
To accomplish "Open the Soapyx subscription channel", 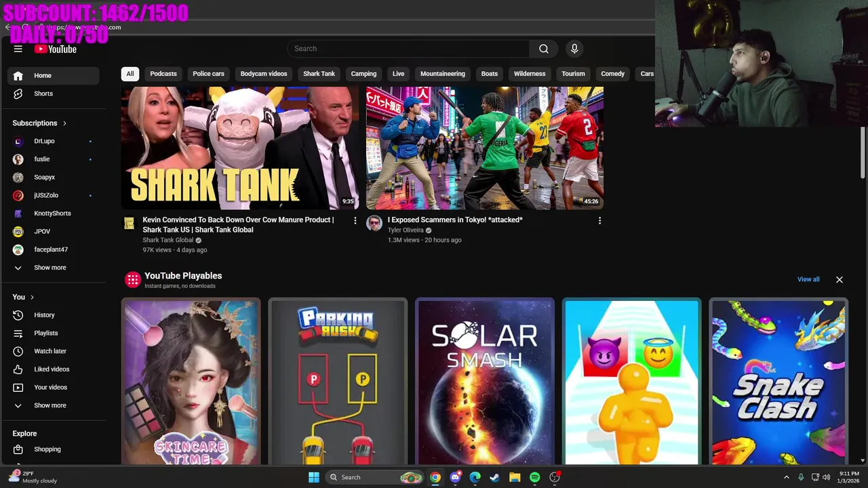I will point(54,177).
